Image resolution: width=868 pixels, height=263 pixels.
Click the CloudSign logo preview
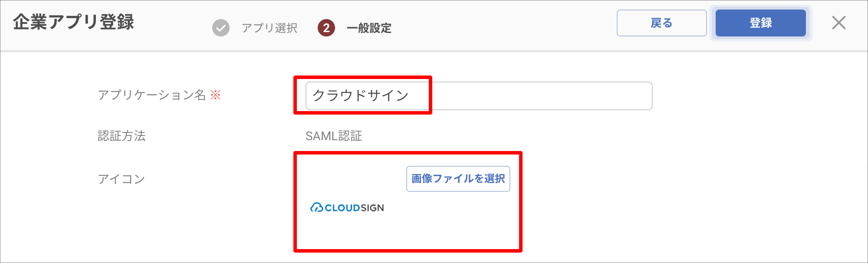pos(347,208)
